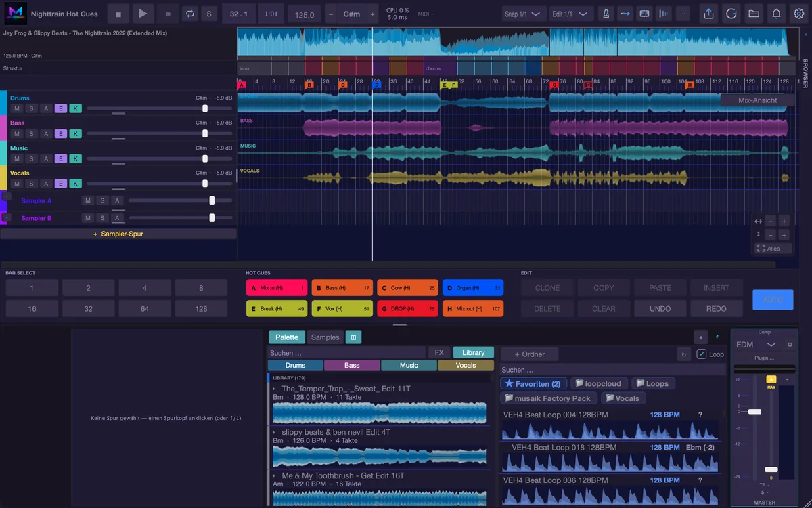Expand the slippy beats & ben nevil entry
Viewport: 812px width, 508px height.
pyautogui.click(x=274, y=432)
